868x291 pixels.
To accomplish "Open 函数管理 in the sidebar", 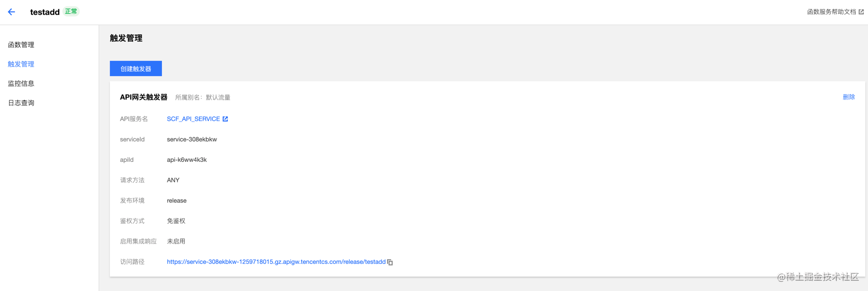I will pos(21,45).
